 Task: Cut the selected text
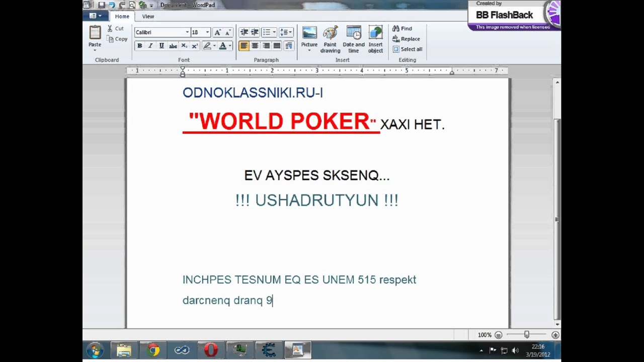pyautogui.click(x=116, y=29)
